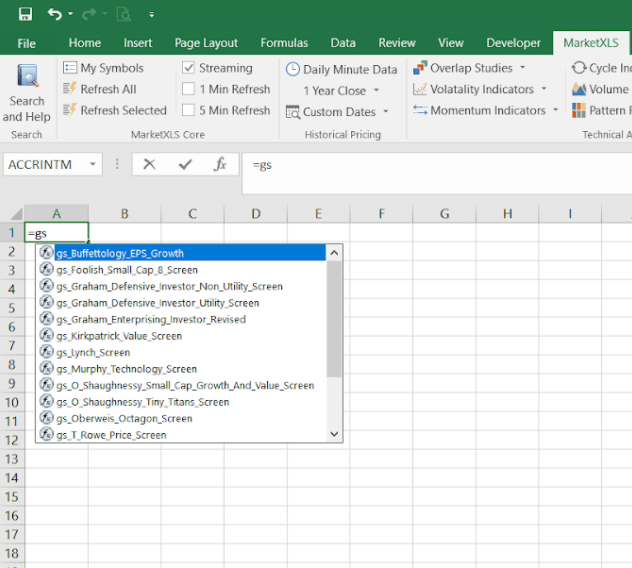Image resolution: width=632 pixels, height=568 pixels.
Task: Click the Redo arrow icon
Action: point(89,15)
